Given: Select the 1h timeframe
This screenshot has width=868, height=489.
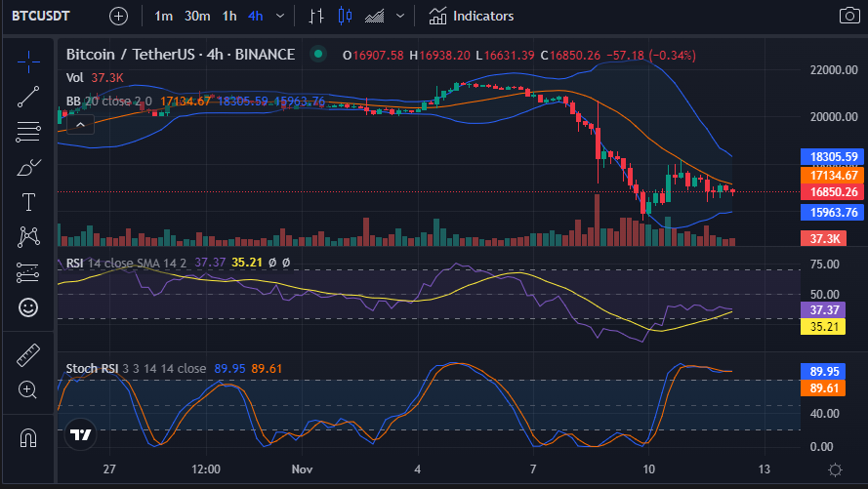Looking at the screenshot, I should [228, 16].
